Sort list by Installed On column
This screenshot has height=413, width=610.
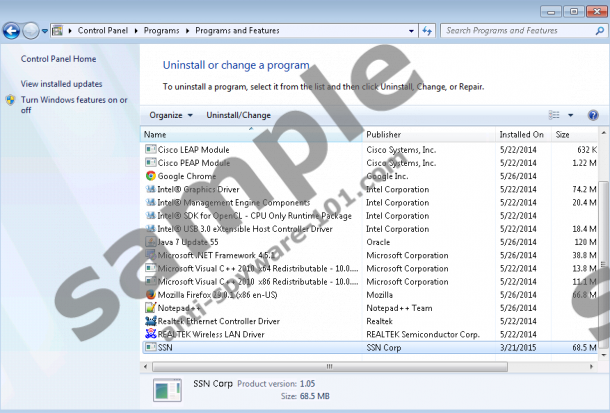521,134
